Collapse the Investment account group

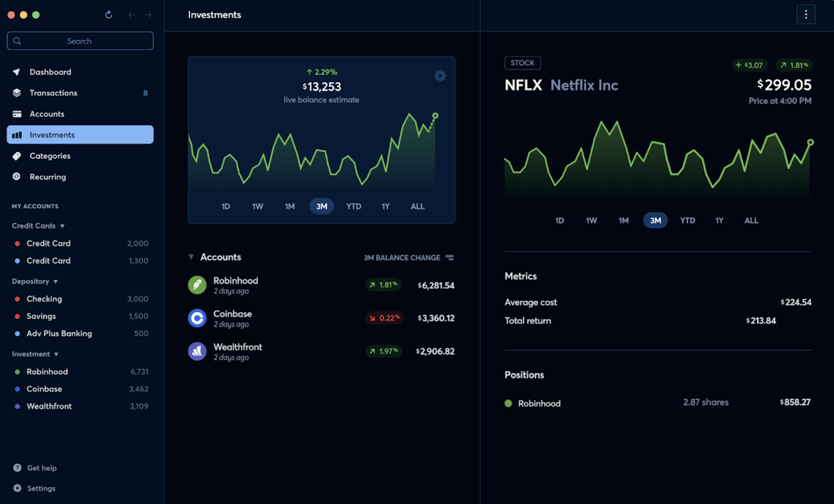click(x=56, y=354)
